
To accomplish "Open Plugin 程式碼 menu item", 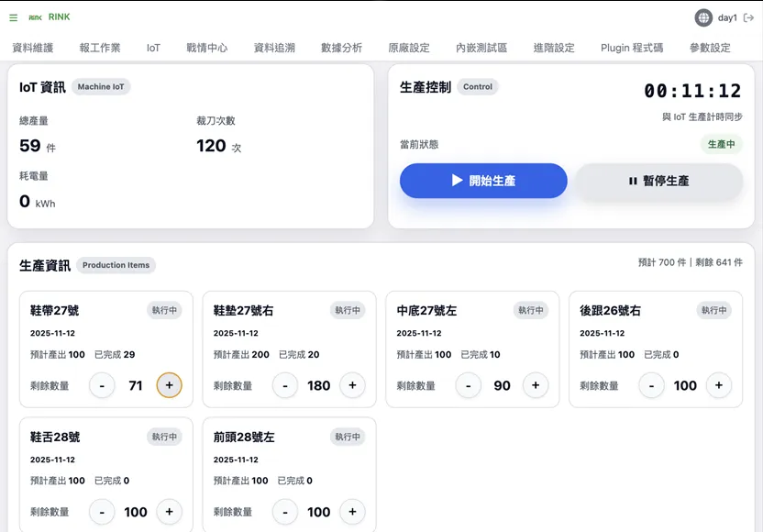I will click(x=632, y=48).
